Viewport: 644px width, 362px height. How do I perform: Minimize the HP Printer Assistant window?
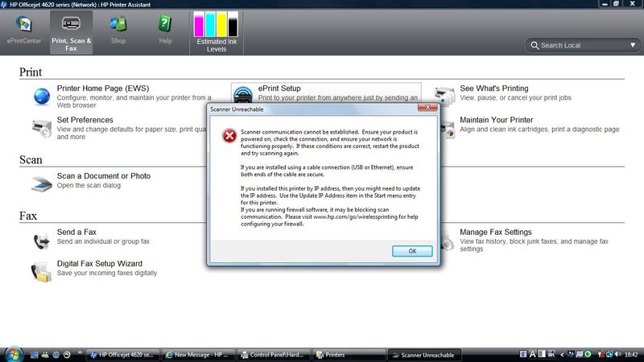605,4
